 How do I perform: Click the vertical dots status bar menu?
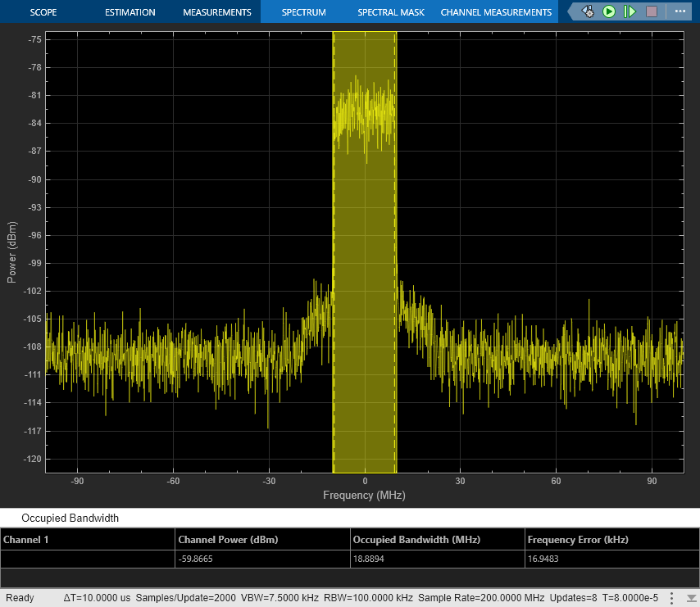(672, 598)
